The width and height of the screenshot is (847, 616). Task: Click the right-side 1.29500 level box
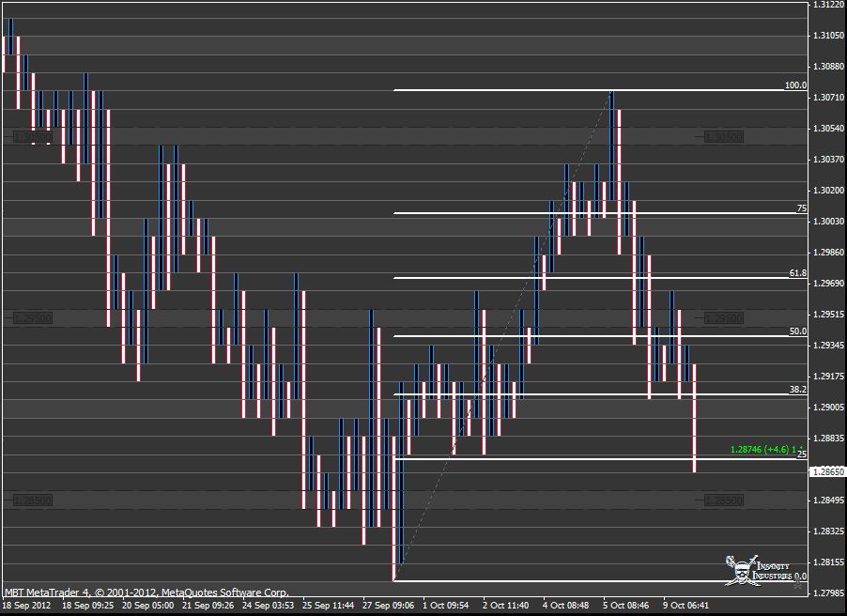[724, 318]
